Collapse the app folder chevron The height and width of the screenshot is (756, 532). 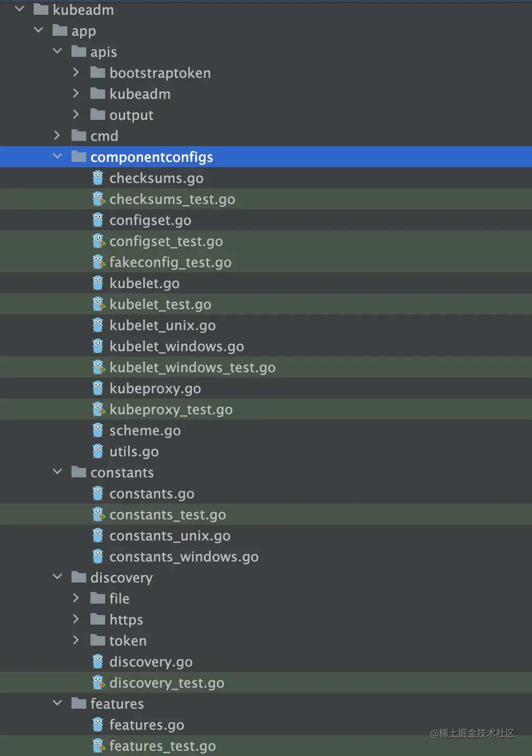coord(38,30)
